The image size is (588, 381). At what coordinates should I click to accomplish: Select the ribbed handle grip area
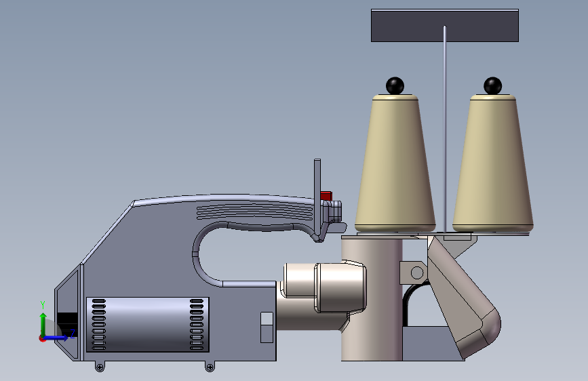pos(255,212)
